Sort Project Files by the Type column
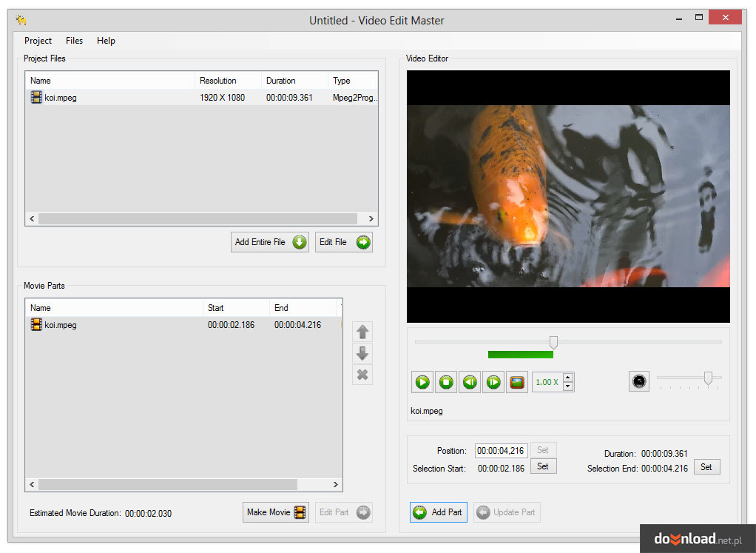This screenshot has height=553, width=756. [x=353, y=81]
